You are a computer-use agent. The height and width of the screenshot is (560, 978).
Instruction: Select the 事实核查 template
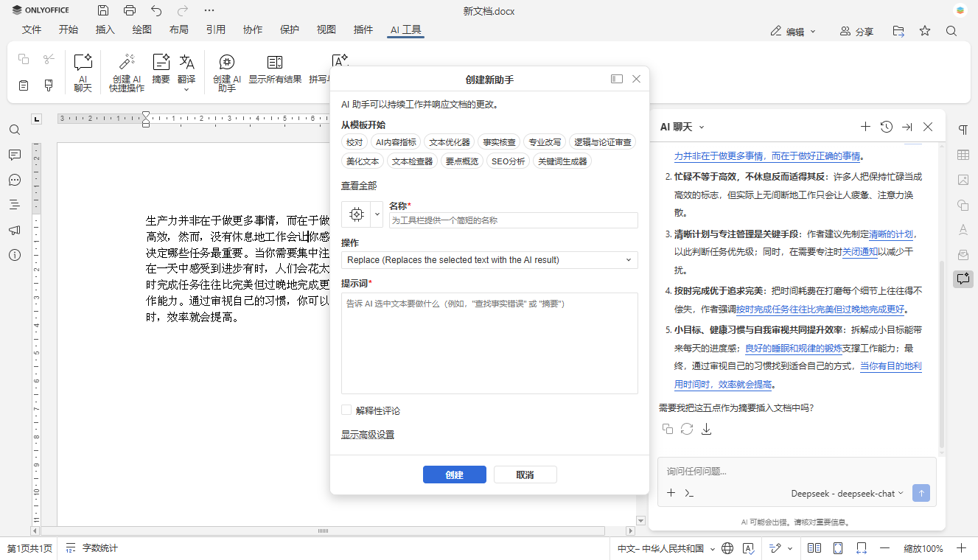click(500, 142)
